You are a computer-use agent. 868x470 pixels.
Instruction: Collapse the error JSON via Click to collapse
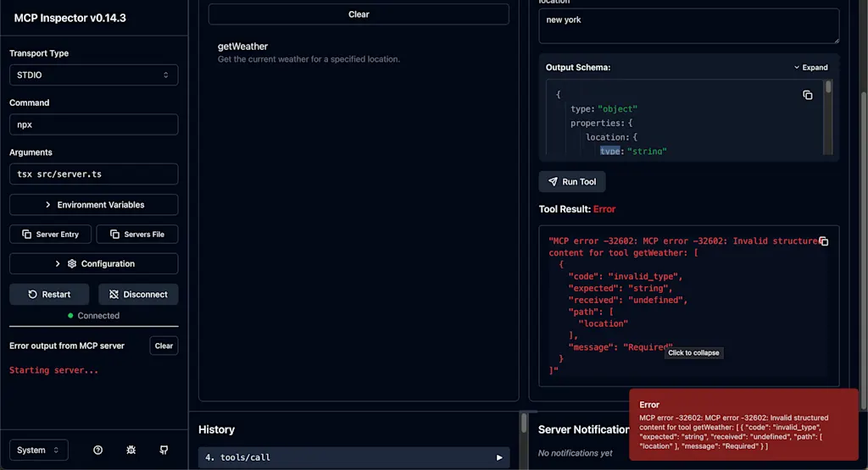point(693,353)
